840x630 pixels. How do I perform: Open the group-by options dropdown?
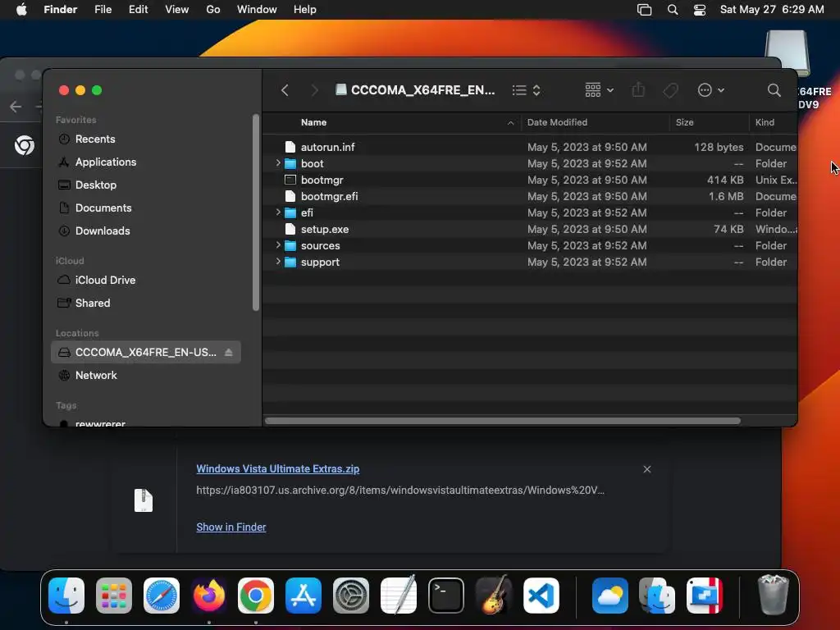pyautogui.click(x=599, y=90)
